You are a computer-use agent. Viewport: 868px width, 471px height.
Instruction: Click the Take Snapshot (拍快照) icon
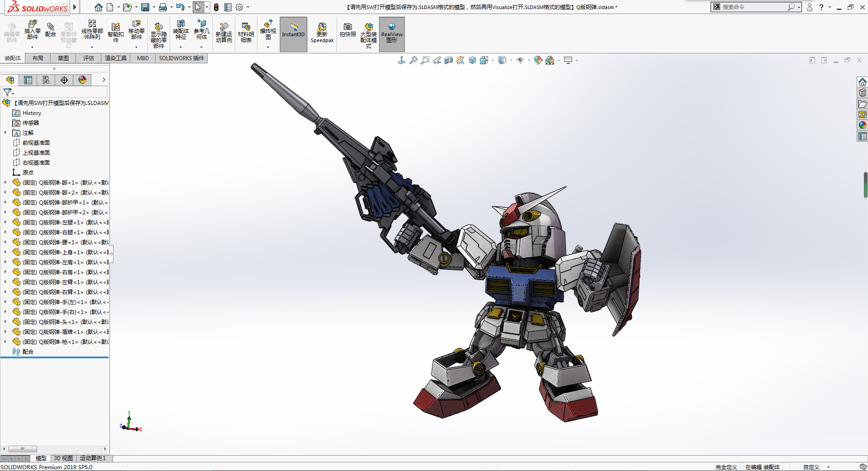(347, 30)
